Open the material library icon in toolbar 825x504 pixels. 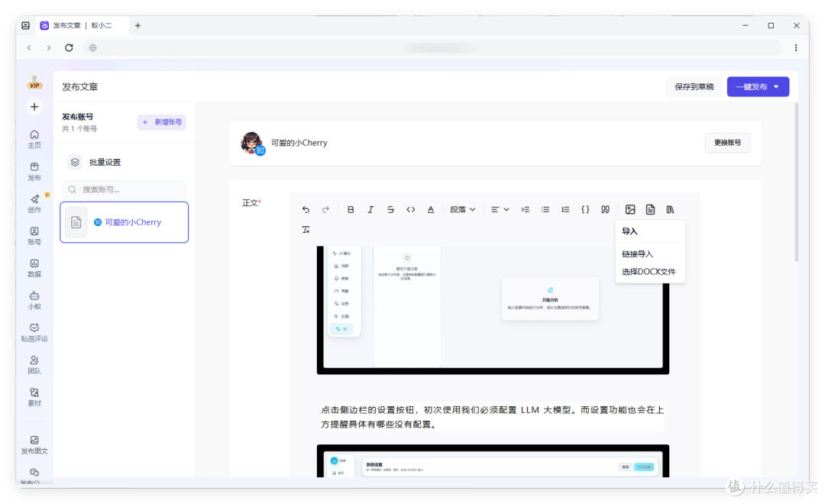pyautogui.click(x=670, y=209)
